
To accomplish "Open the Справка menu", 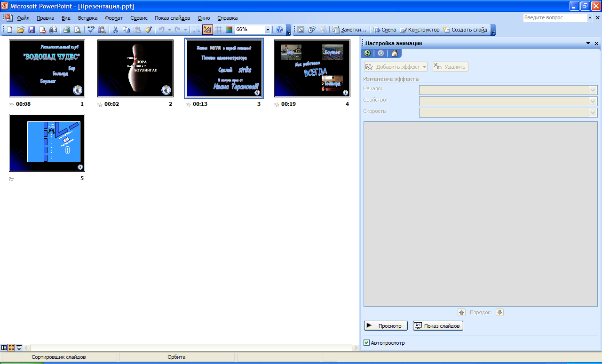I will coord(228,18).
